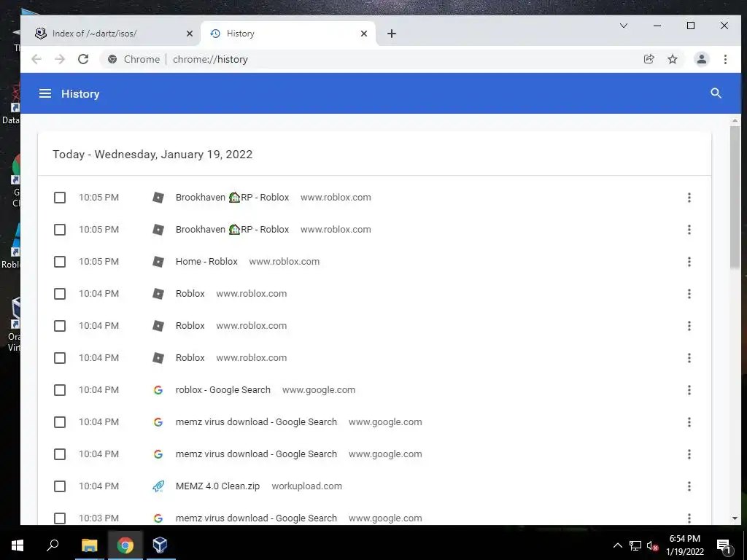Show hidden system tray icons
Screen dimensions: 747x560
tap(617, 545)
